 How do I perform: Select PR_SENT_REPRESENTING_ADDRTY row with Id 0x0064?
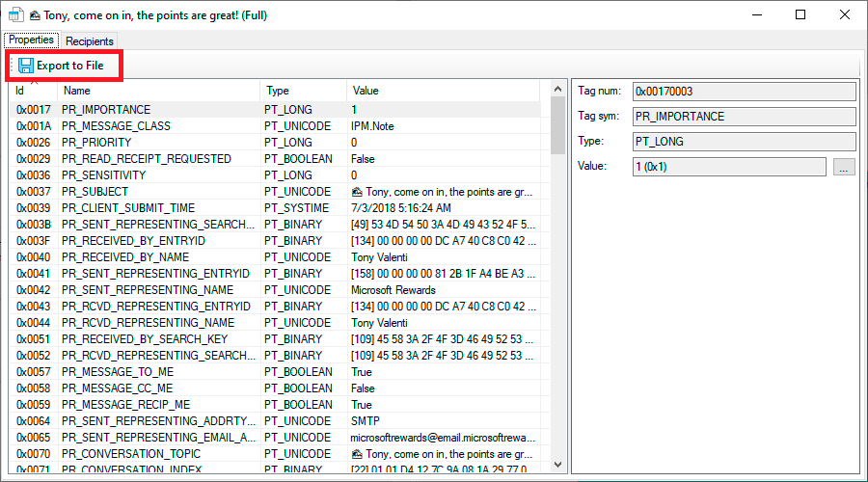(275, 420)
